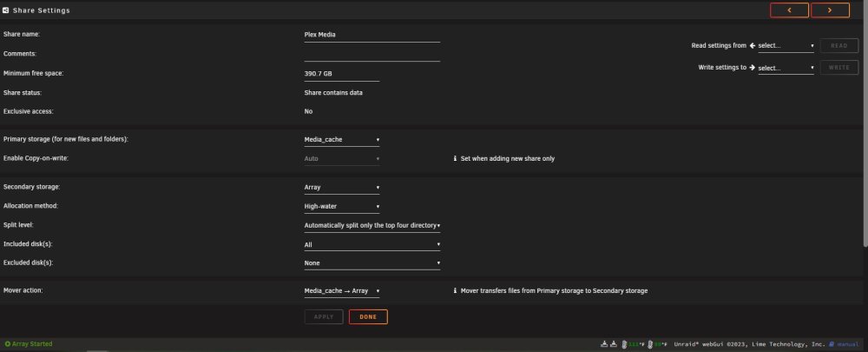868x352 pixels.
Task: Click 'Unraid webGui ©2023, Lime Technology, Inc.' text
Action: pyautogui.click(x=750, y=344)
